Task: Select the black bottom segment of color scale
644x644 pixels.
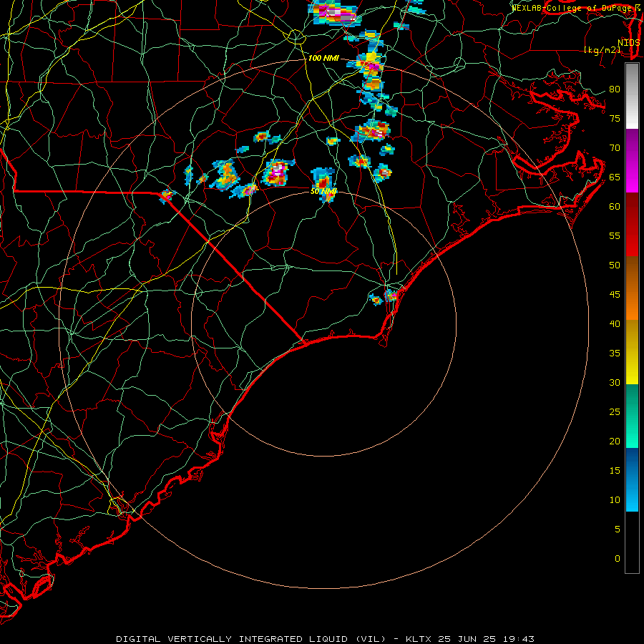Action: tap(632, 542)
